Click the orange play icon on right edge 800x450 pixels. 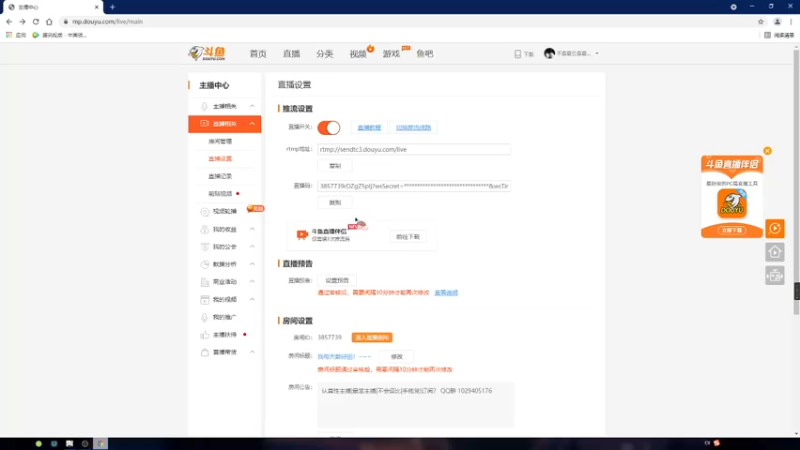[774, 229]
